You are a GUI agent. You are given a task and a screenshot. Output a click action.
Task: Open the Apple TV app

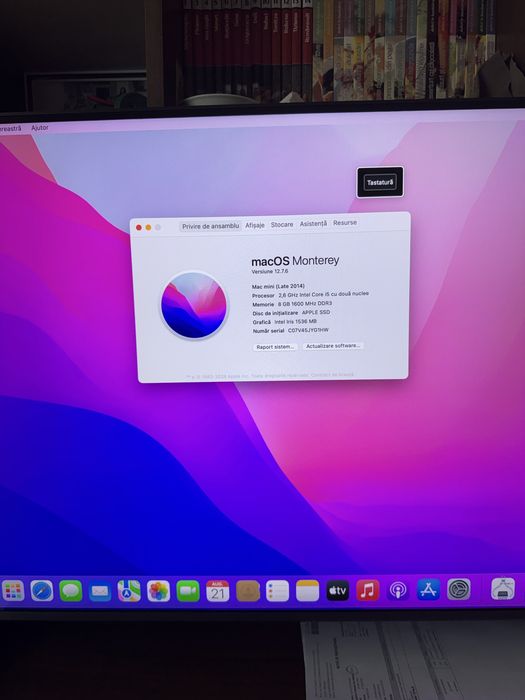(x=338, y=591)
